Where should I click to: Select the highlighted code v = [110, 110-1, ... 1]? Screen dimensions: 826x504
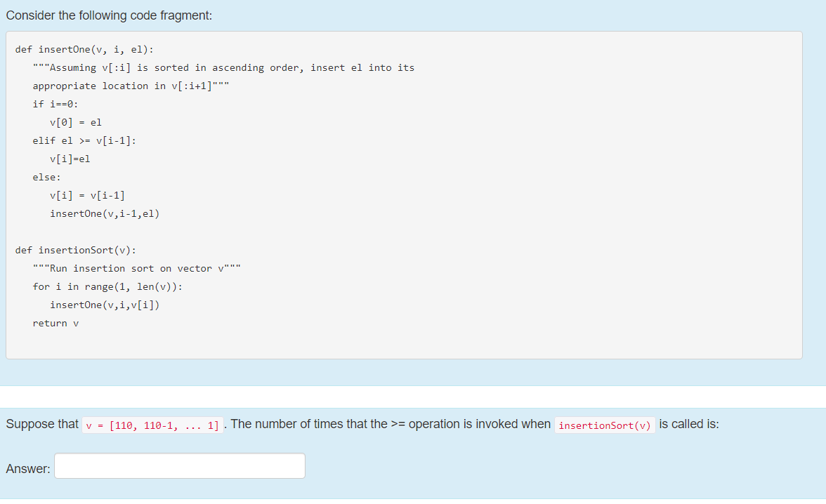tap(152, 425)
